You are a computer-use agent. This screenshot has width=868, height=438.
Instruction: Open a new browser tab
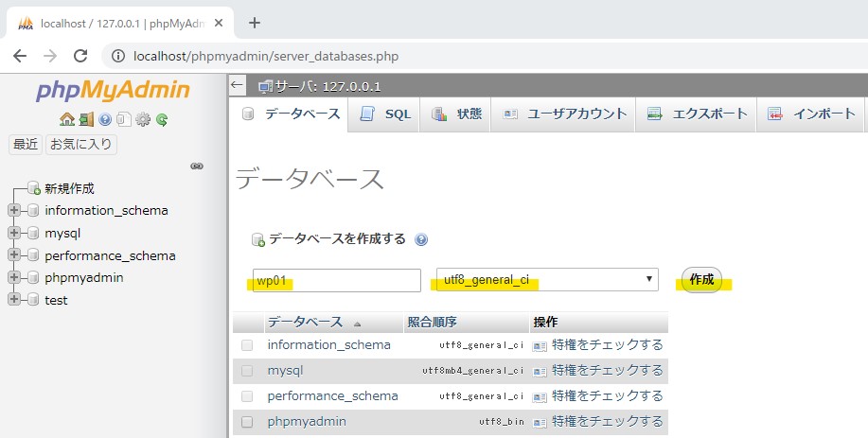254,23
